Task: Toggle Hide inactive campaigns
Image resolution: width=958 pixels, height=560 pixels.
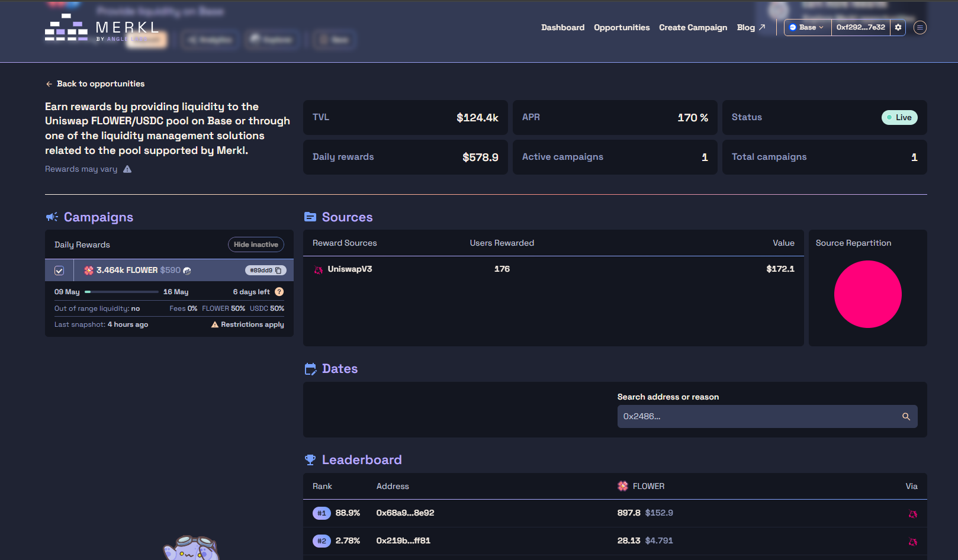Action: point(256,244)
